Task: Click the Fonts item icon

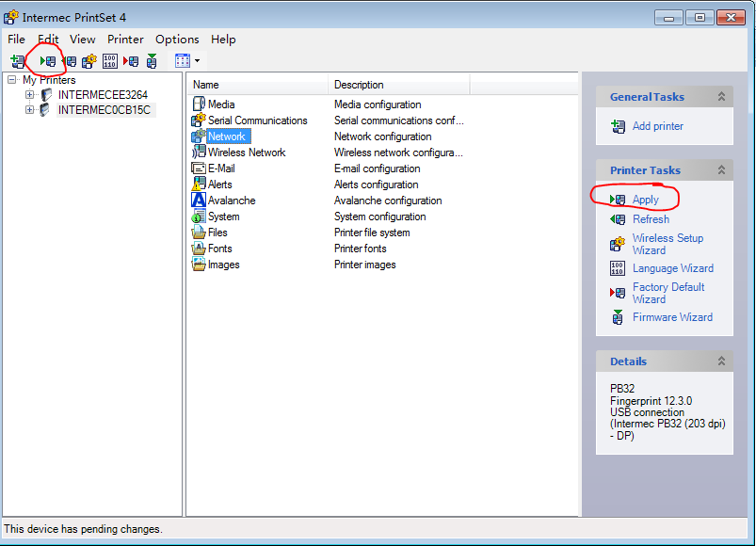Action: (199, 249)
